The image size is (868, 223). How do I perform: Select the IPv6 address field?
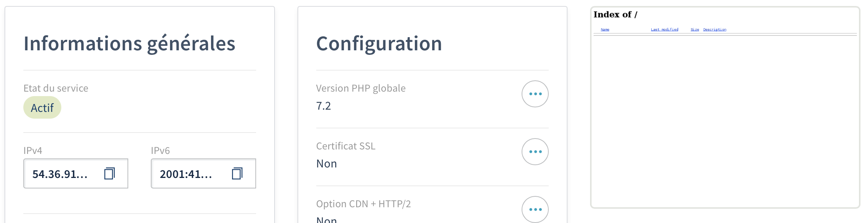pyautogui.click(x=186, y=174)
